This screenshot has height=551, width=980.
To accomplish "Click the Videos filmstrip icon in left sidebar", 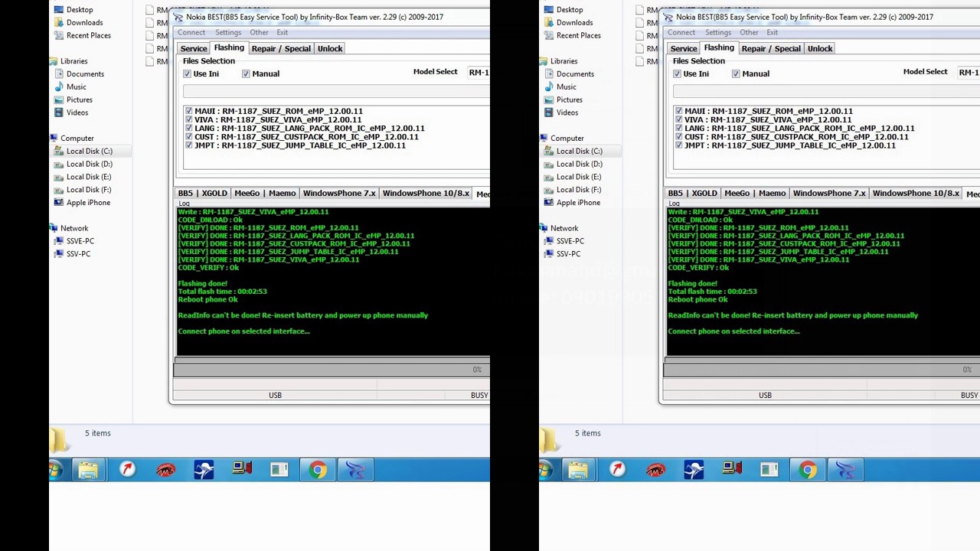I will (59, 112).
